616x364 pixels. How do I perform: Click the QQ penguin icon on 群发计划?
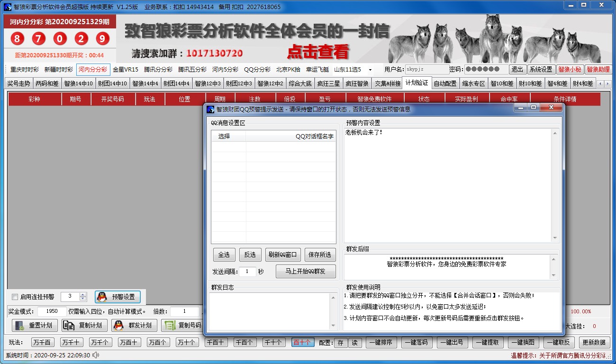pyautogui.click(x=118, y=326)
